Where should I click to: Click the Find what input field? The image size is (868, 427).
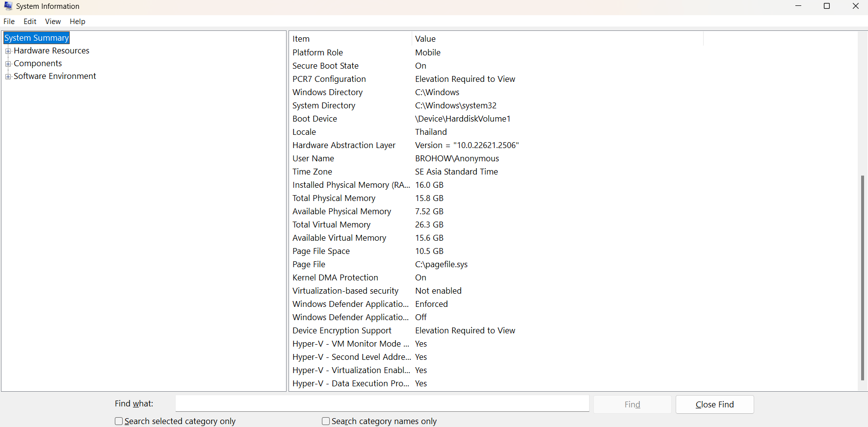point(382,403)
